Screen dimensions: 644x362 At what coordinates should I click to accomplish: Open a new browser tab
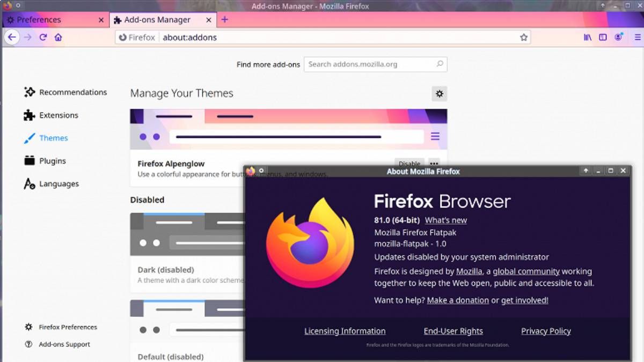point(224,19)
